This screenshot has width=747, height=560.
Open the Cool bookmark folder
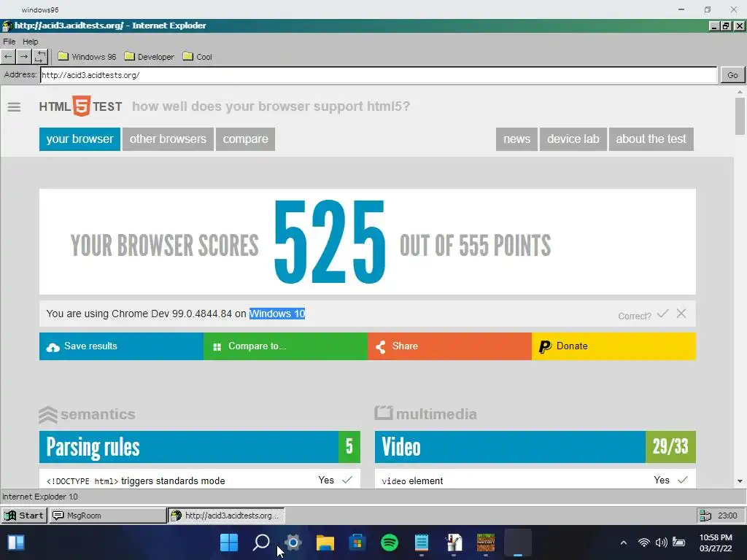197,57
